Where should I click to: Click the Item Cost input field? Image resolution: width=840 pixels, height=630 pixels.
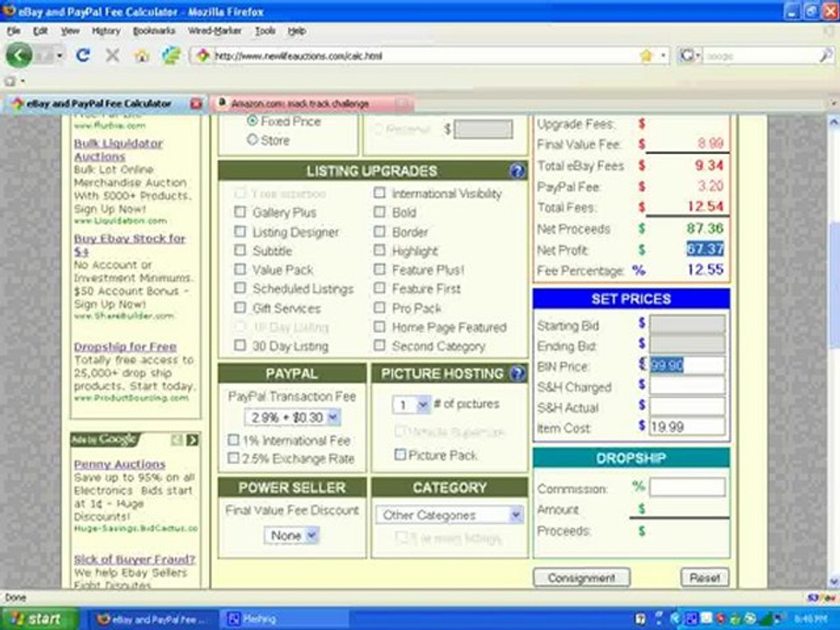(x=688, y=426)
